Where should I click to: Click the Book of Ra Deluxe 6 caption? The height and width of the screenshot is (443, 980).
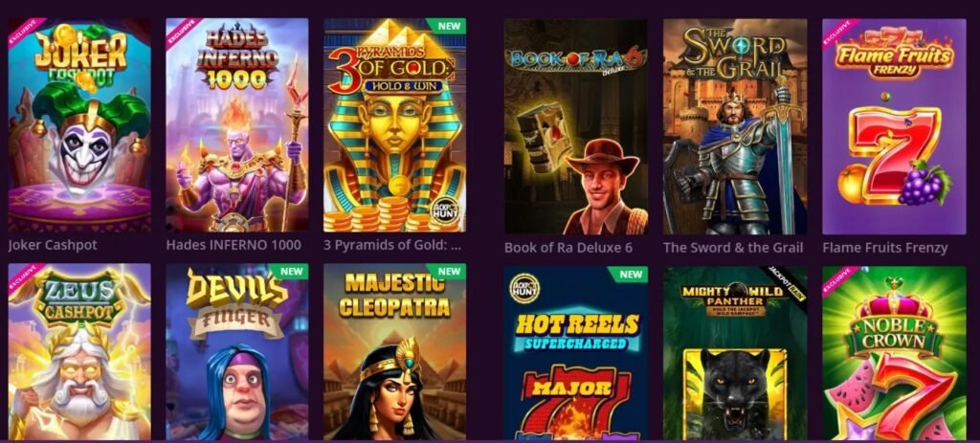(568, 248)
